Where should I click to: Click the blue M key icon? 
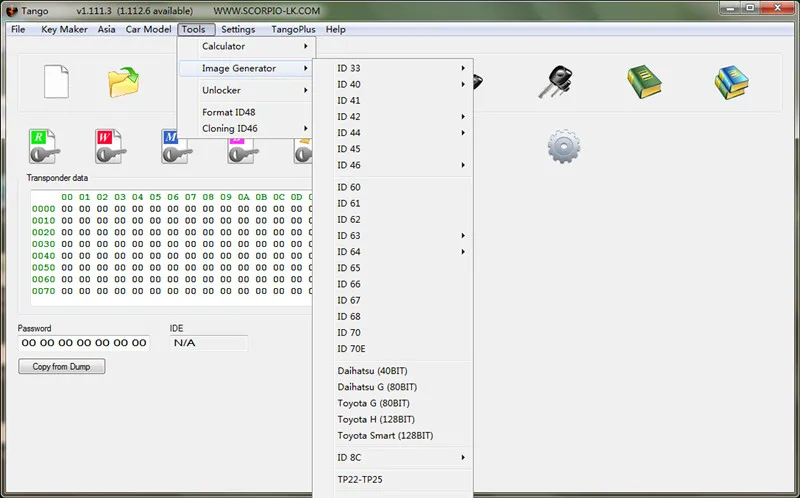pos(177,146)
